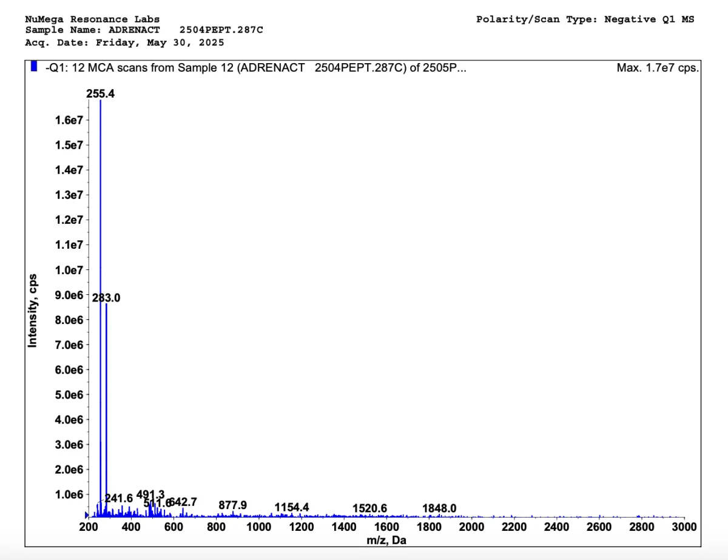This screenshot has width=728, height=560.
Task: Click the 1848.0 peak label
Action: 440,508
